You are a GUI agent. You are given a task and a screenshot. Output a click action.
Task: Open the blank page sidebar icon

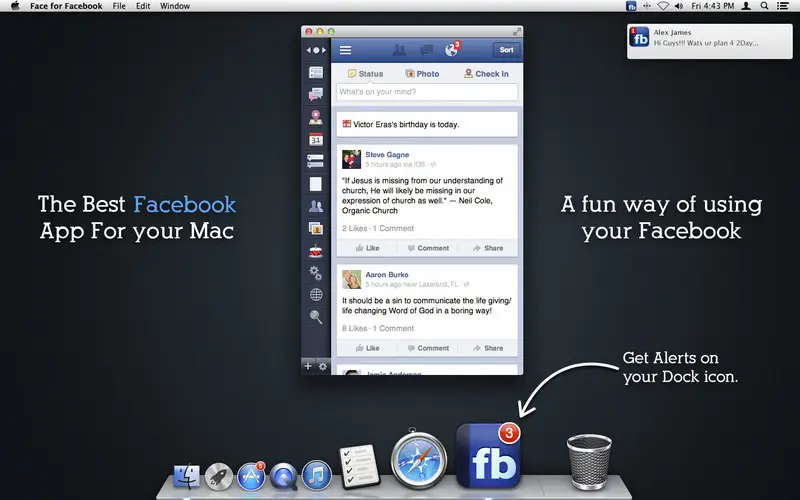point(316,184)
